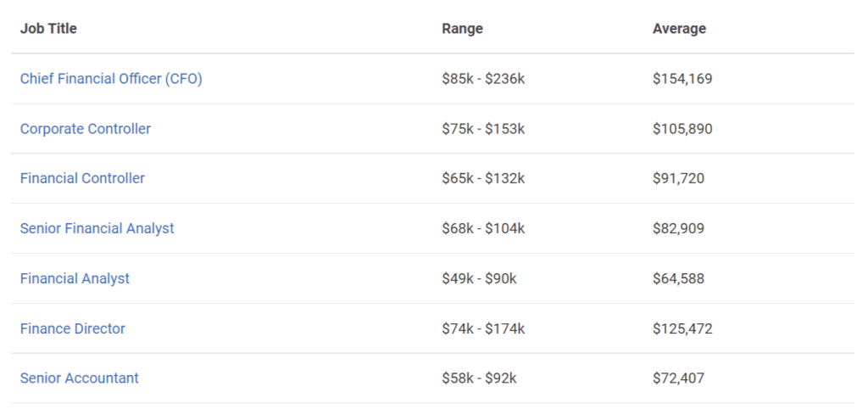Select the $58k - $92k range
This screenshot has height=415, width=868.
[480, 379]
